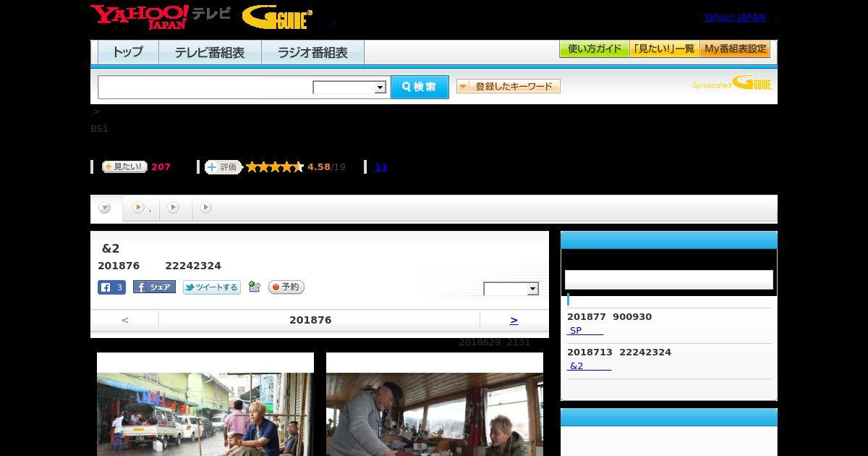868x456 pixels.
Task: Click the 2018713 22242324 schedule text
Action: click(619, 352)
